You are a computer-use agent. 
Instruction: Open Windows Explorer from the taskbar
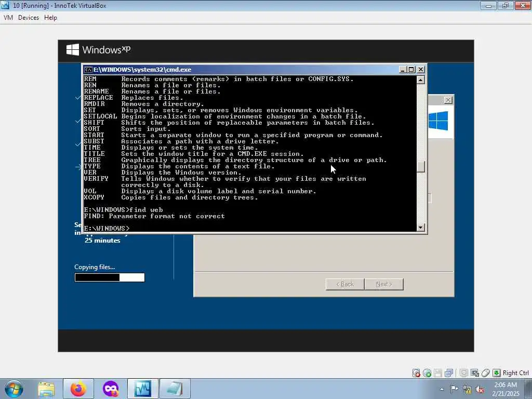pyautogui.click(x=46, y=389)
